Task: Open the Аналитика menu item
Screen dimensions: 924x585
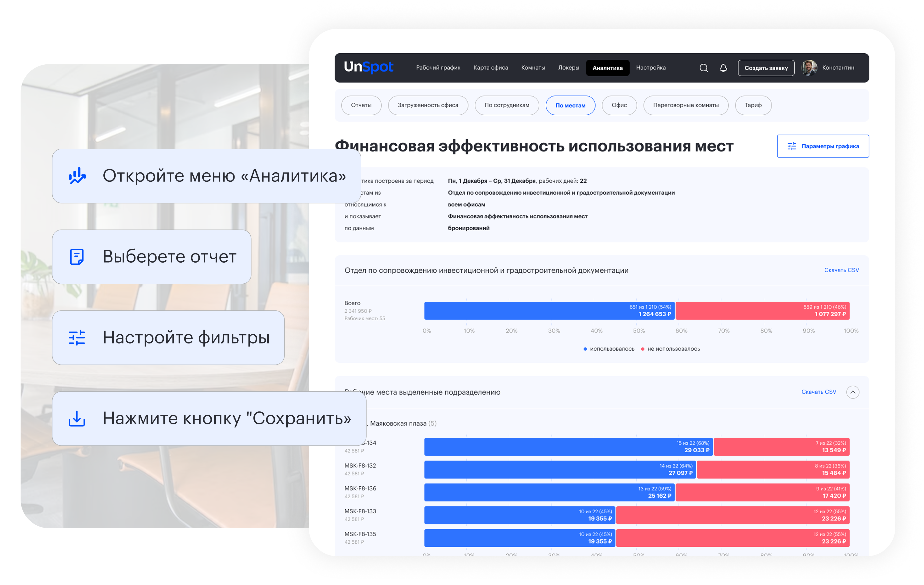Action: tap(607, 68)
